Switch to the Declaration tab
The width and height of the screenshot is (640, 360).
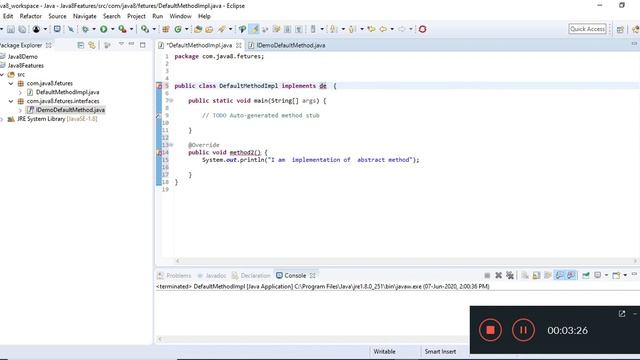(251, 276)
